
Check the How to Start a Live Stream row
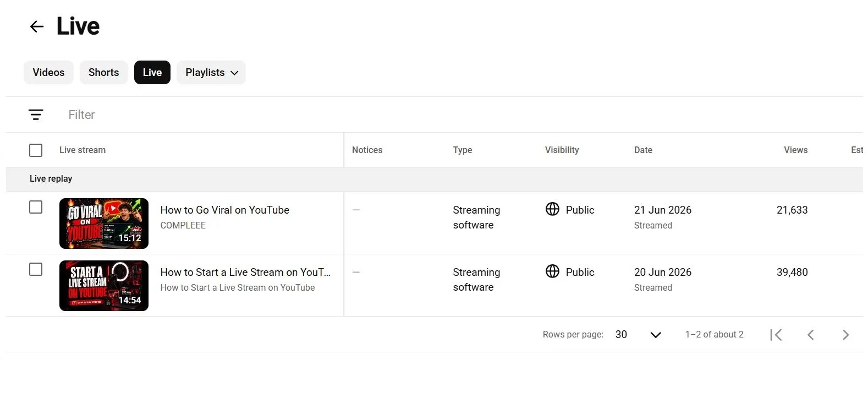click(x=36, y=269)
